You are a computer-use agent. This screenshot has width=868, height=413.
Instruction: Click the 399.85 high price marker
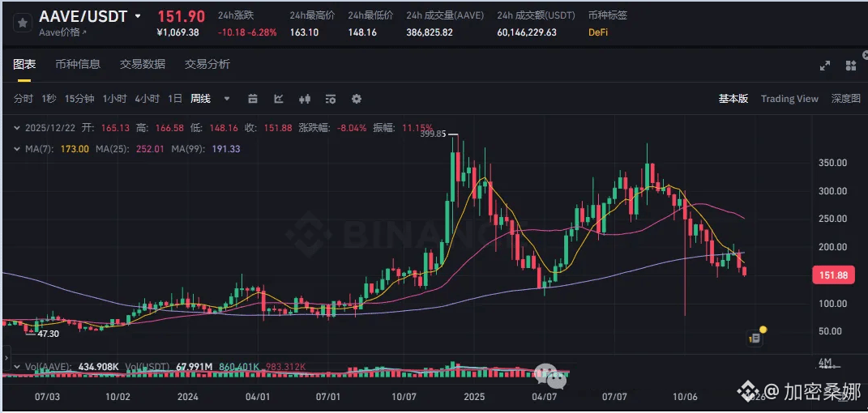(x=434, y=134)
